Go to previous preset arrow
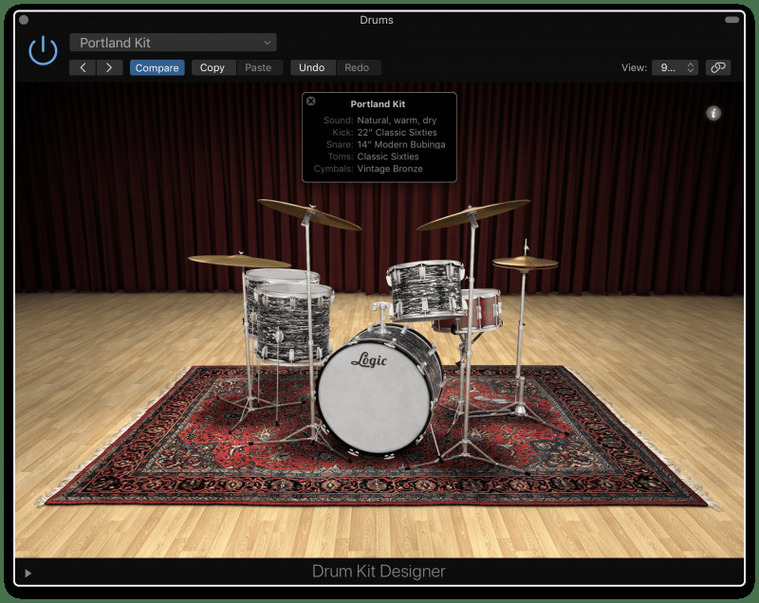Screen dimensions: 759x603 click(x=83, y=68)
